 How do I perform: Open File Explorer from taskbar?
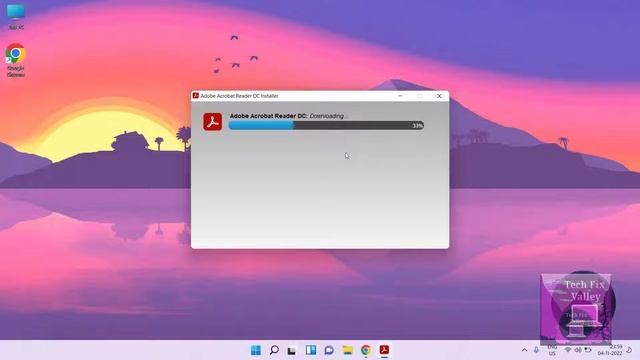(347, 350)
